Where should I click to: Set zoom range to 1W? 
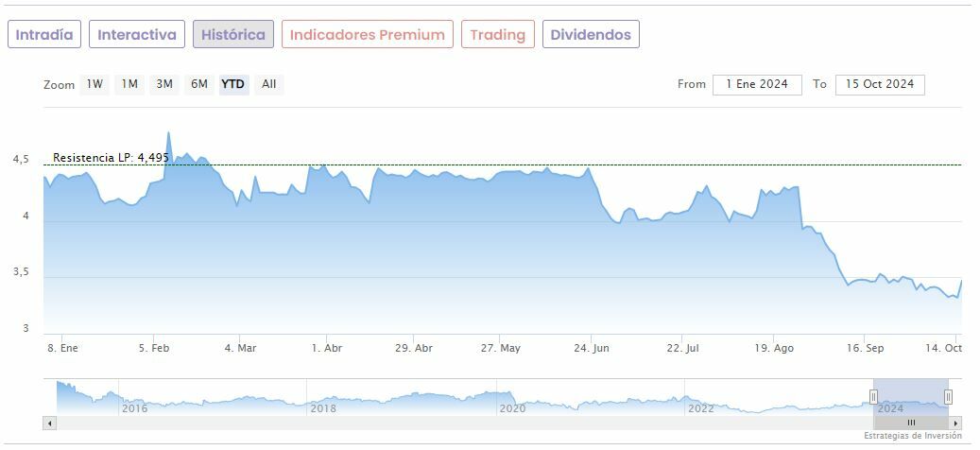[95, 84]
